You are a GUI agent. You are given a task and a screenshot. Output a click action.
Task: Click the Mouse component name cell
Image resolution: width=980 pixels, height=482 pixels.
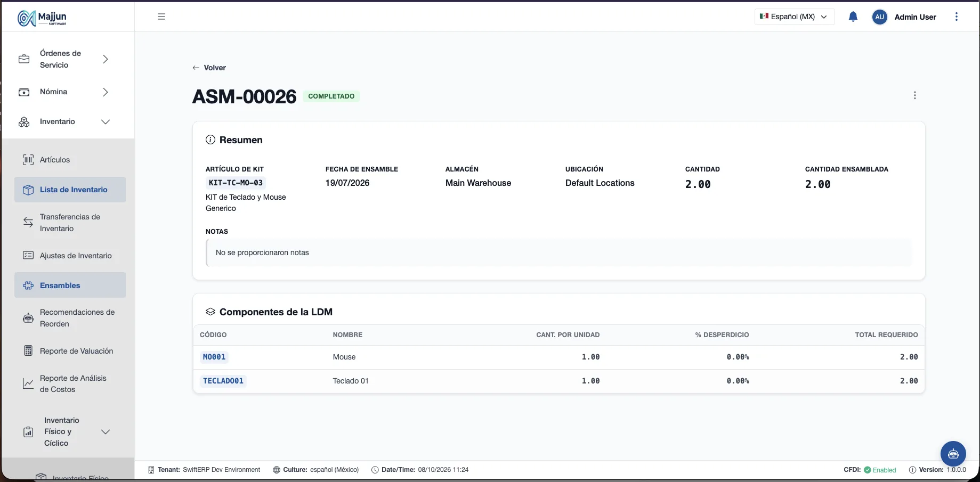pyautogui.click(x=344, y=357)
